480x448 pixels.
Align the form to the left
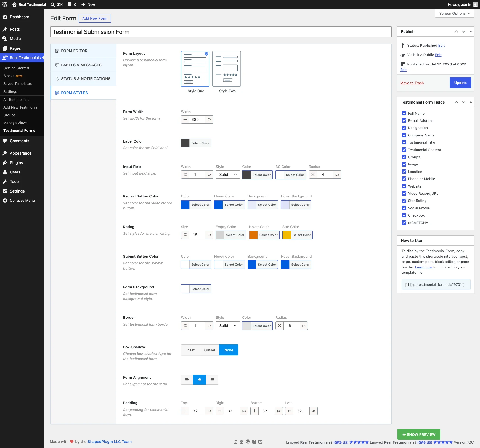187,380
